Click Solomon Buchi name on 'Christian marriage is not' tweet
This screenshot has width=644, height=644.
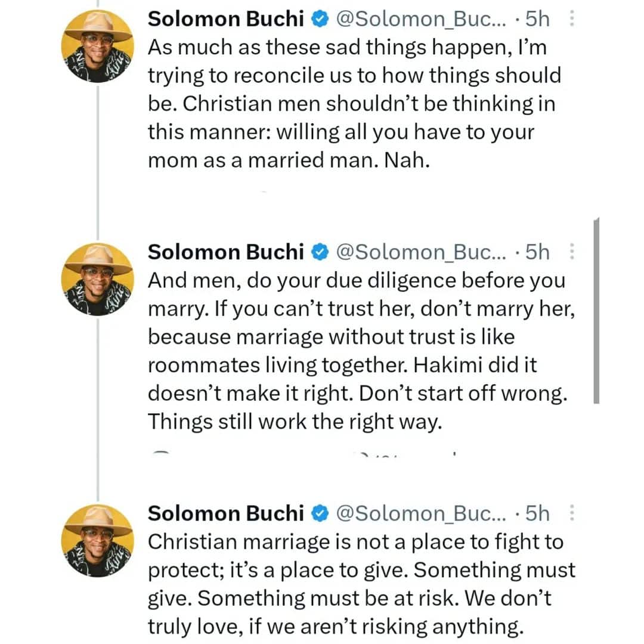point(226,513)
